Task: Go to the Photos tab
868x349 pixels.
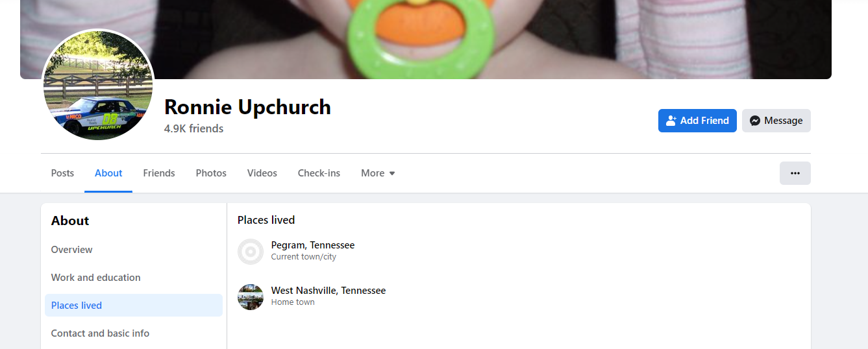Action: click(211, 173)
